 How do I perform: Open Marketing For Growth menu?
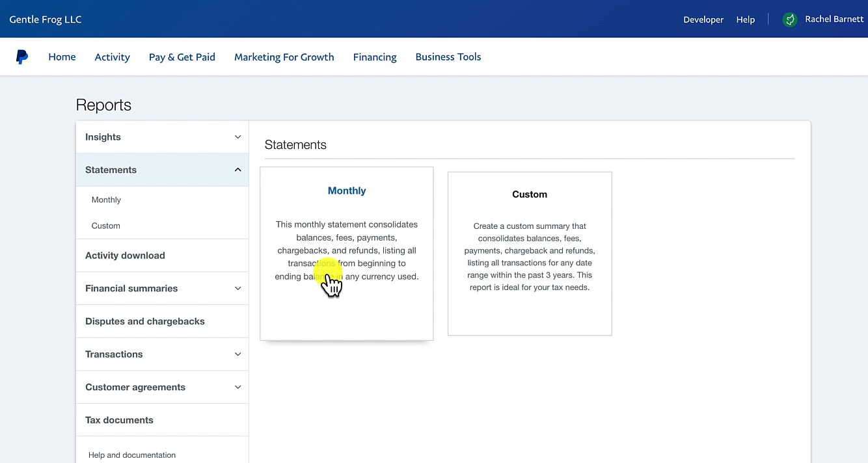284,57
